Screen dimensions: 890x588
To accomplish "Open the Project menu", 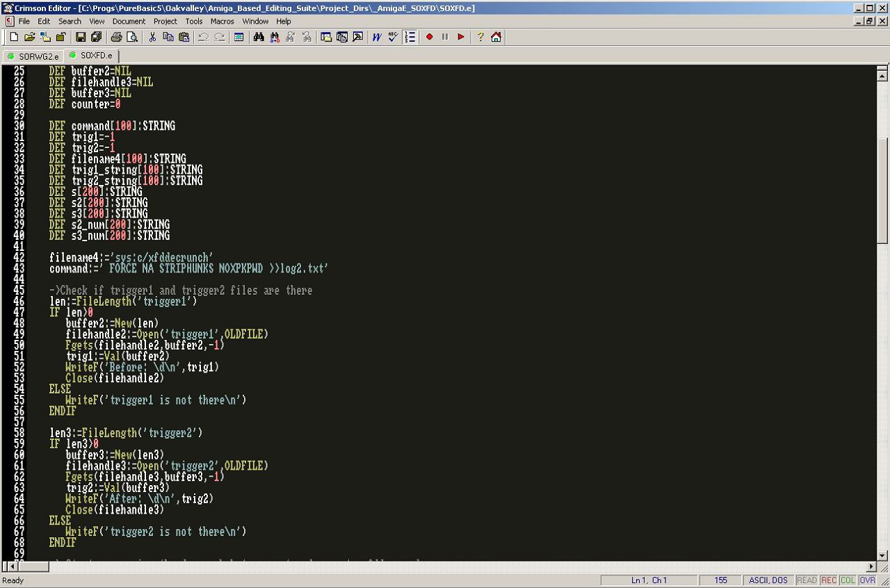I will (x=165, y=22).
